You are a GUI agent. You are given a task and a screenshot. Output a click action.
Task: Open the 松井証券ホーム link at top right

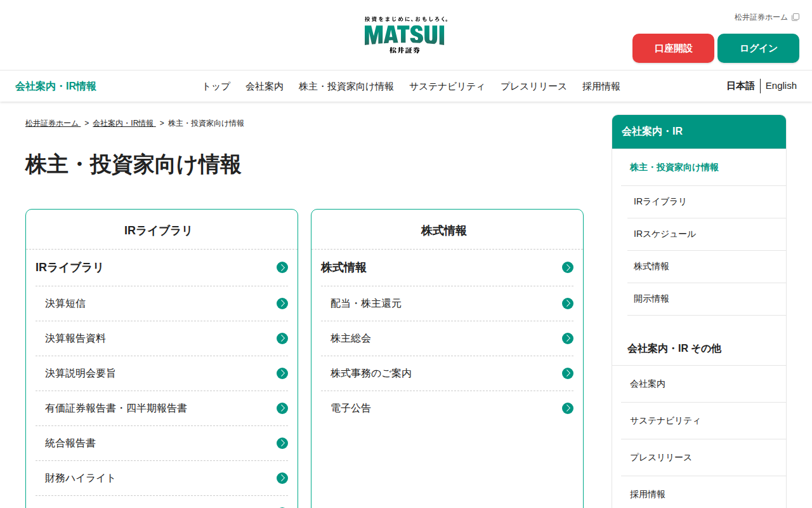[761, 17]
